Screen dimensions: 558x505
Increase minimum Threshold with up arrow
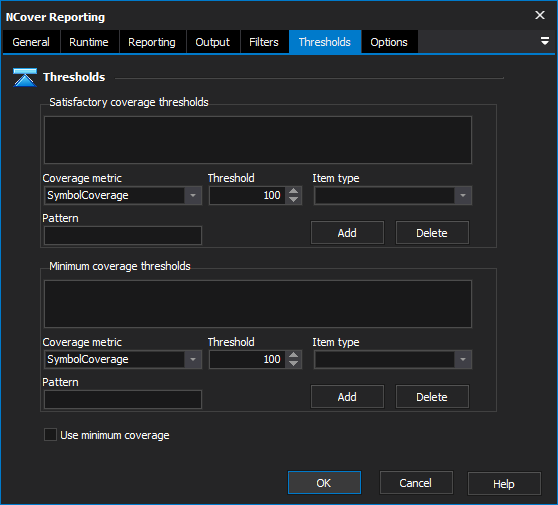point(294,356)
